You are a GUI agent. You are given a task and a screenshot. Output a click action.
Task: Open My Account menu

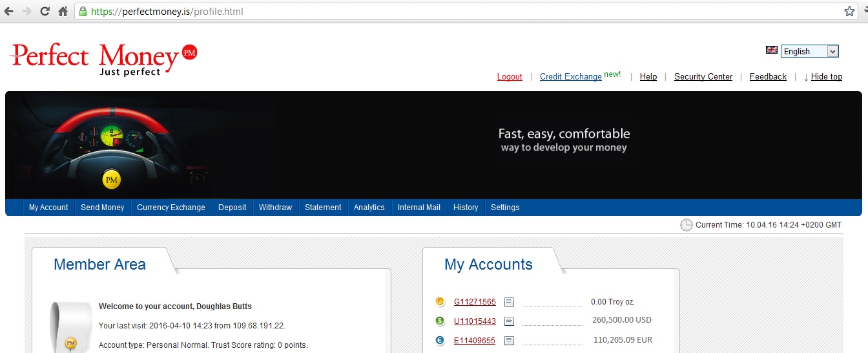pos(48,208)
